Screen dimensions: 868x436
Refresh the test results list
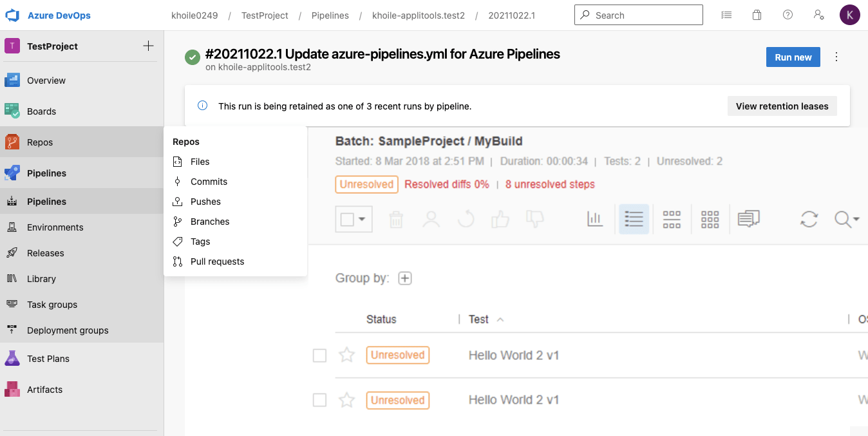(x=809, y=219)
